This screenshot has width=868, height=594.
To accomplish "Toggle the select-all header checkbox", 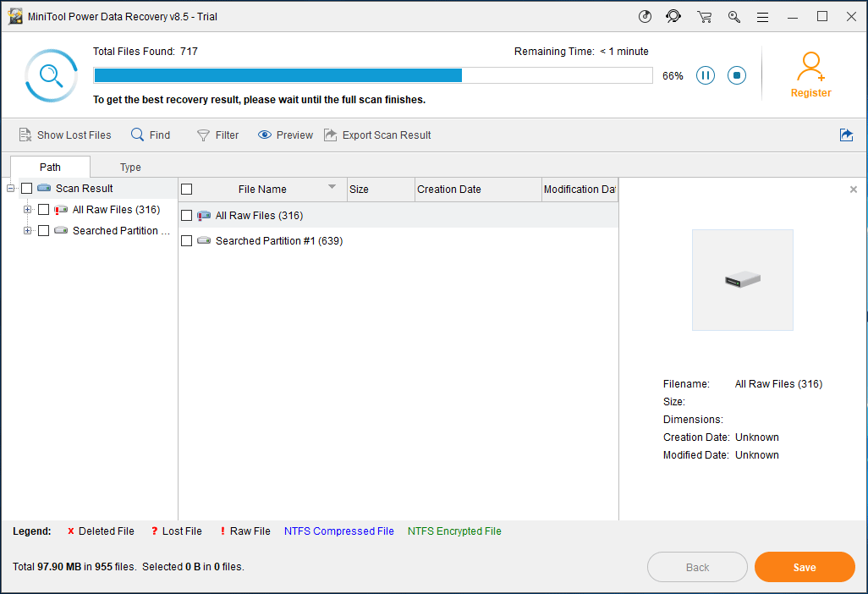I will point(187,190).
